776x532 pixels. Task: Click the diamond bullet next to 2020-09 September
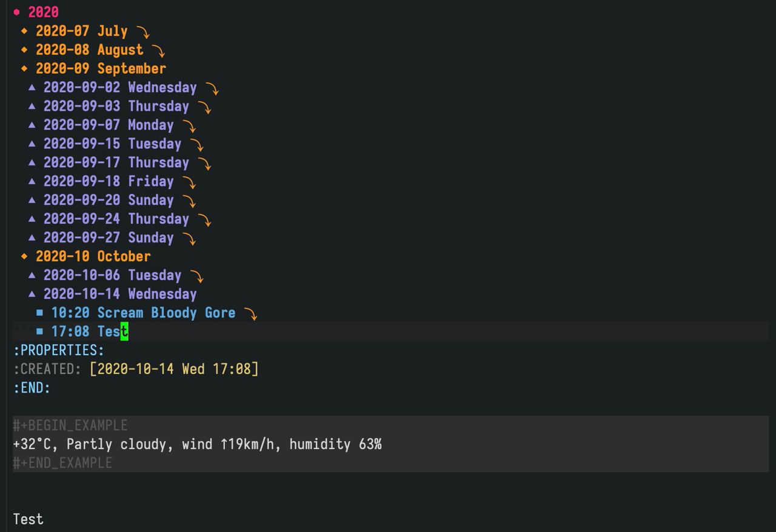click(24, 68)
